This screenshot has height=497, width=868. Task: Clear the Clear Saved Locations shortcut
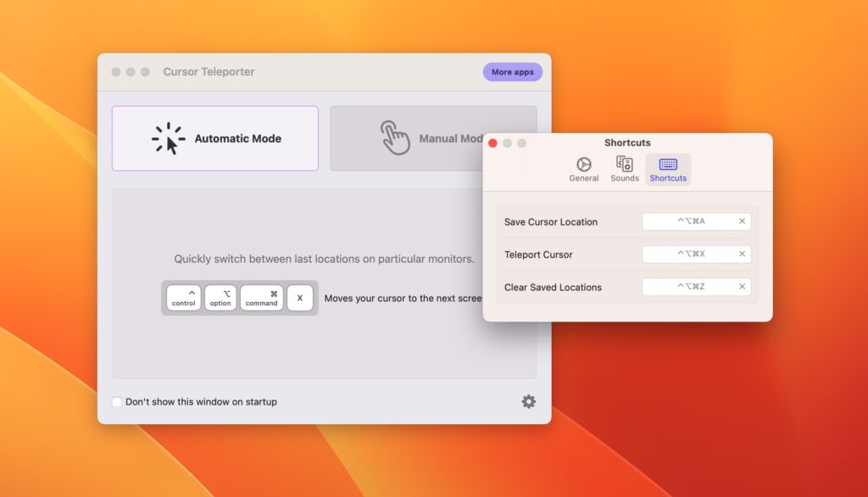pyautogui.click(x=743, y=287)
